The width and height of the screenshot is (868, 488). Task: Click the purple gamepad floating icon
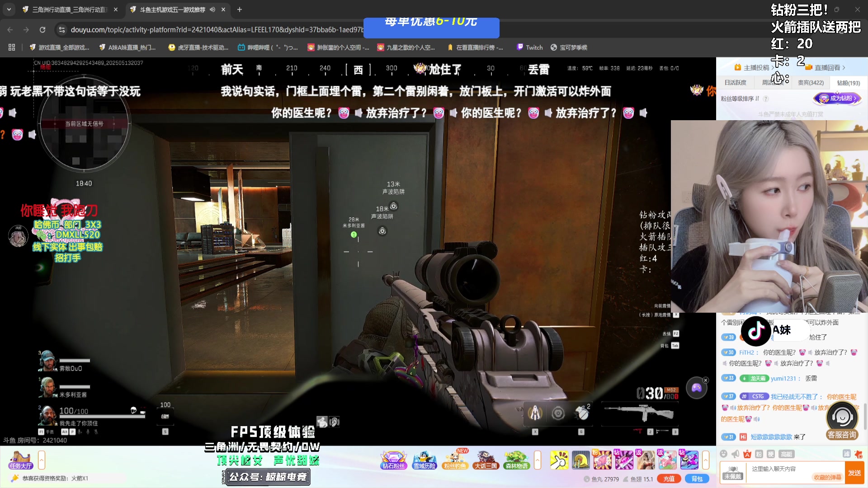pos(696,388)
